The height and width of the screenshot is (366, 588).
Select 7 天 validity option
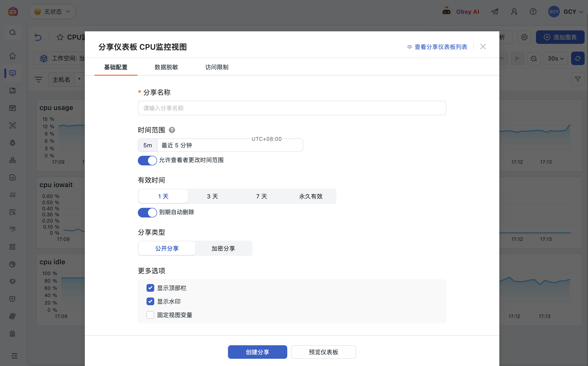click(261, 196)
